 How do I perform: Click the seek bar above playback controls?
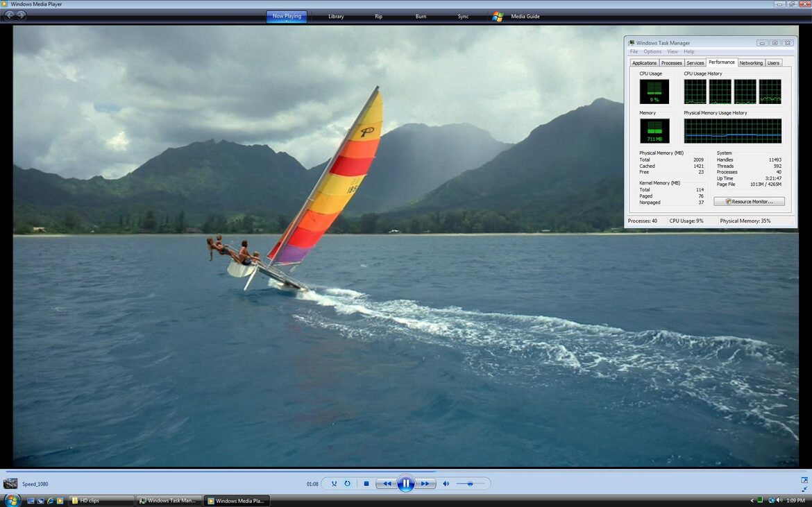click(405, 472)
